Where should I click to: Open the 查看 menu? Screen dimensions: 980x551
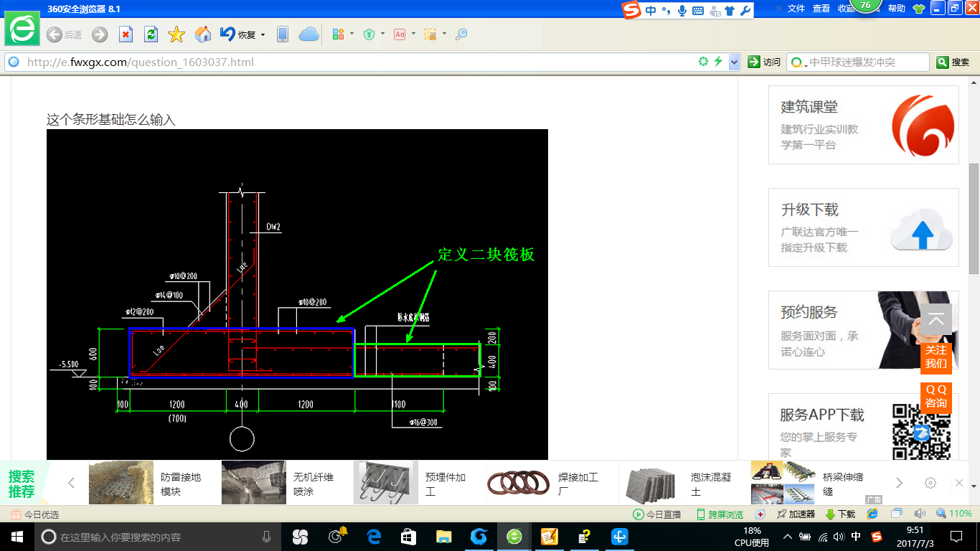click(x=821, y=9)
